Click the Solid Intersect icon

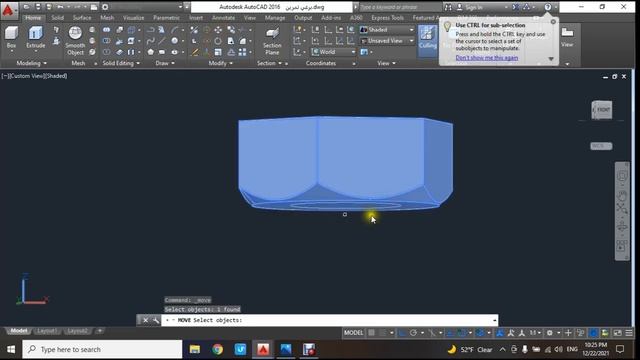pos(106,52)
